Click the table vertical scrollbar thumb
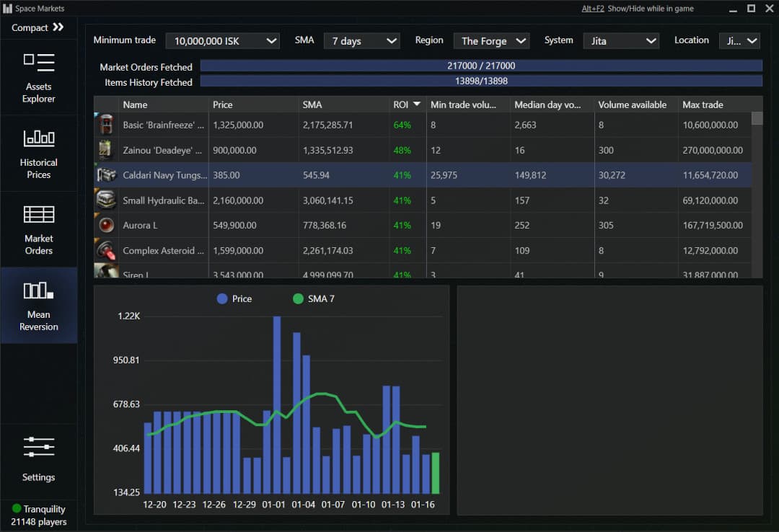Image resolution: width=779 pixels, height=532 pixels. point(757,118)
